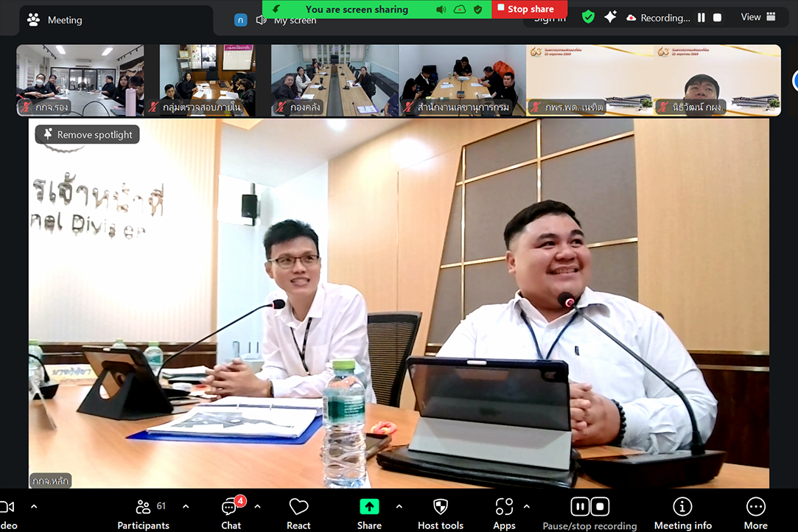Expand the options arrow next to Participants
This screenshot has width=798, height=532.
click(x=186, y=506)
